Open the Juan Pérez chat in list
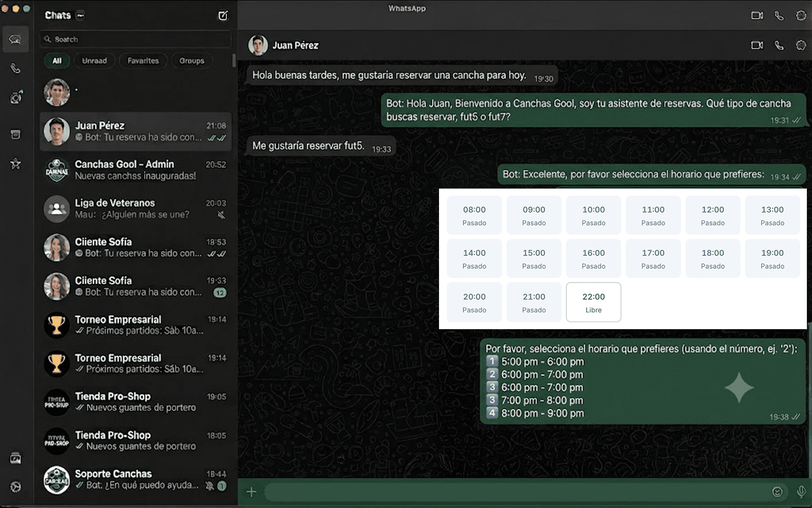812x508 pixels. pos(136,132)
